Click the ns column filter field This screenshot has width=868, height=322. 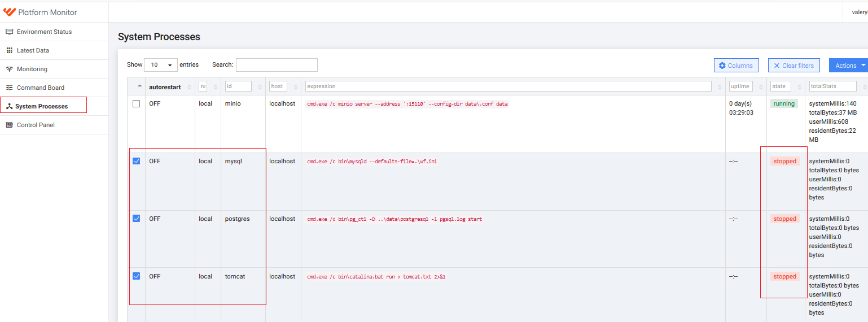[x=203, y=86]
